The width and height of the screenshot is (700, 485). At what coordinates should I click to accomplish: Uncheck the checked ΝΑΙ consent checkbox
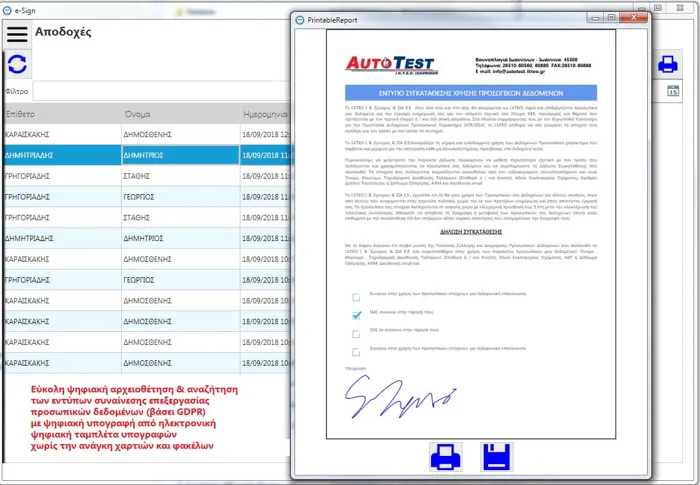point(356,315)
